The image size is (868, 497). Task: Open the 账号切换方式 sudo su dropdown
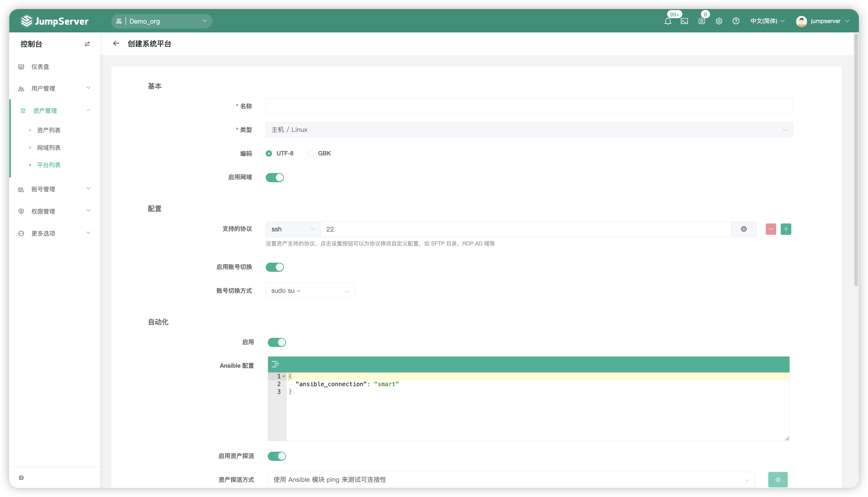pos(310,291)
